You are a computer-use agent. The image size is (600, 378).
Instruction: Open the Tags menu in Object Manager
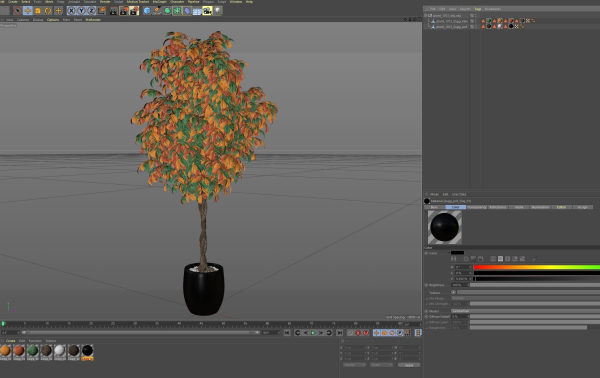tap(478, 9)
